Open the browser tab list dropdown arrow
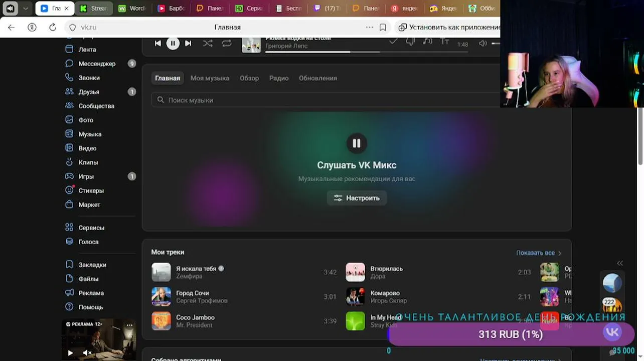 coord(26,9)
